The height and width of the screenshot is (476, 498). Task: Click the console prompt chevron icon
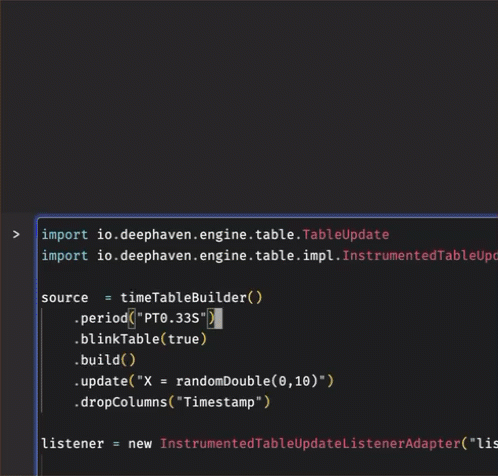[x=16, y=235]
